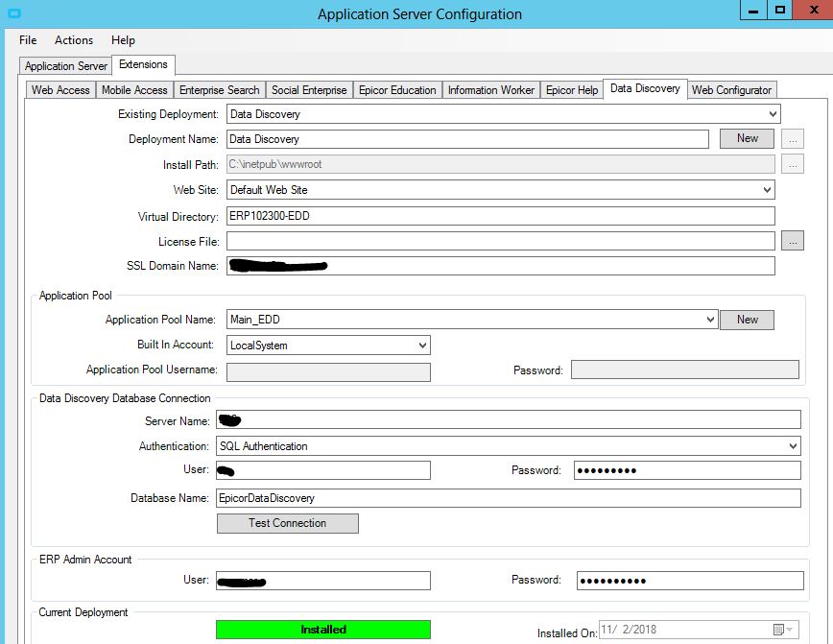833x644 pixels.
Task: Click Test Connection button
Action: [x=287, y=523]
